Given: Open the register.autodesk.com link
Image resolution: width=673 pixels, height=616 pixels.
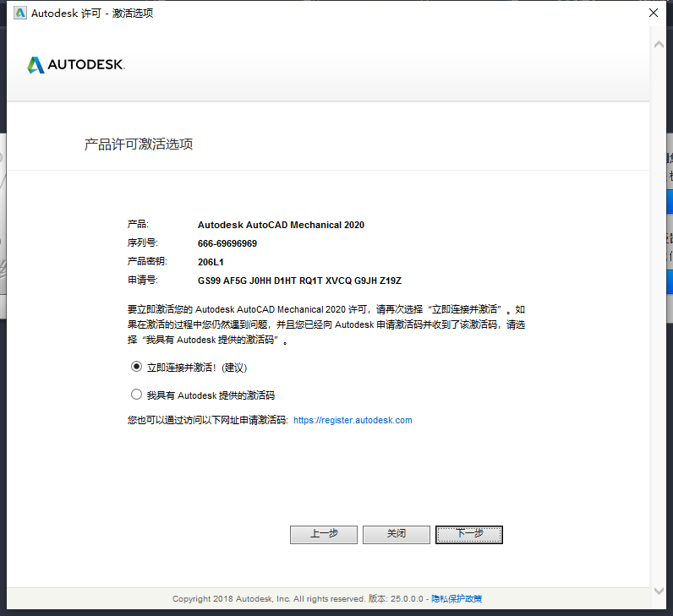Looking at the screenshot, I should pyautogui.click(x=353, y=421).
